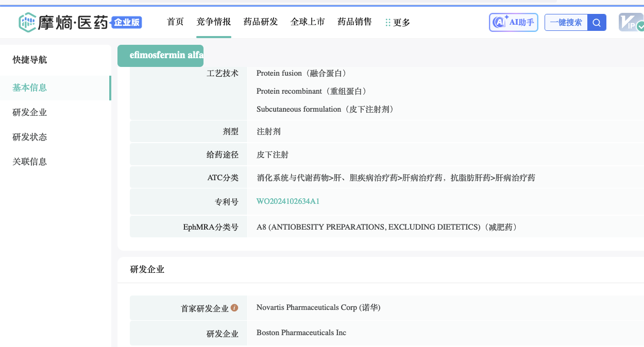Screen dimensions: 644x347
Task: Open the AI助手 assistant
Action: click(x=513, y=22)
